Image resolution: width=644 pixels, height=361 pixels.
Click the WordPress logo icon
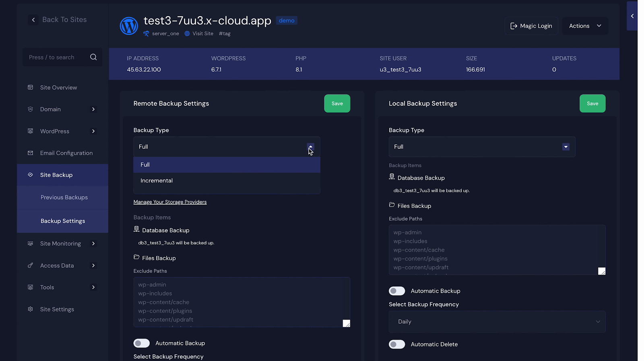click(x=129, y=26)
